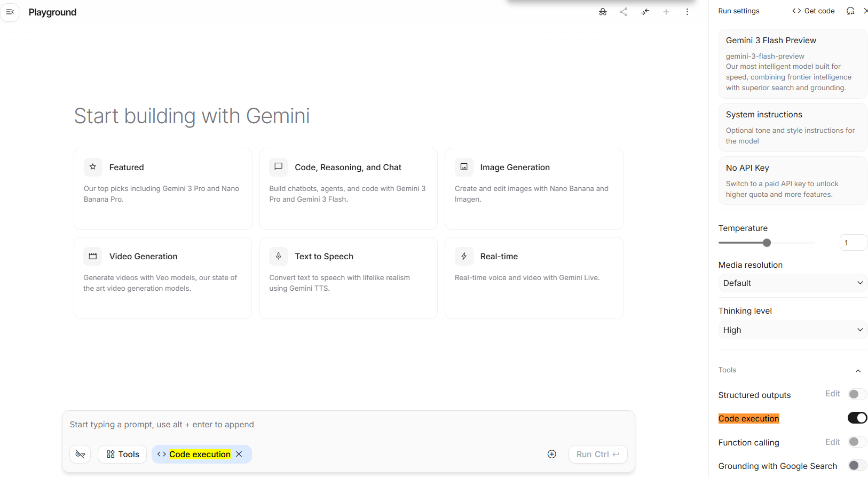This screenshot has height=478, width=868.
Task: Enable the Function calling toggle
Action: tap(857, 442)
